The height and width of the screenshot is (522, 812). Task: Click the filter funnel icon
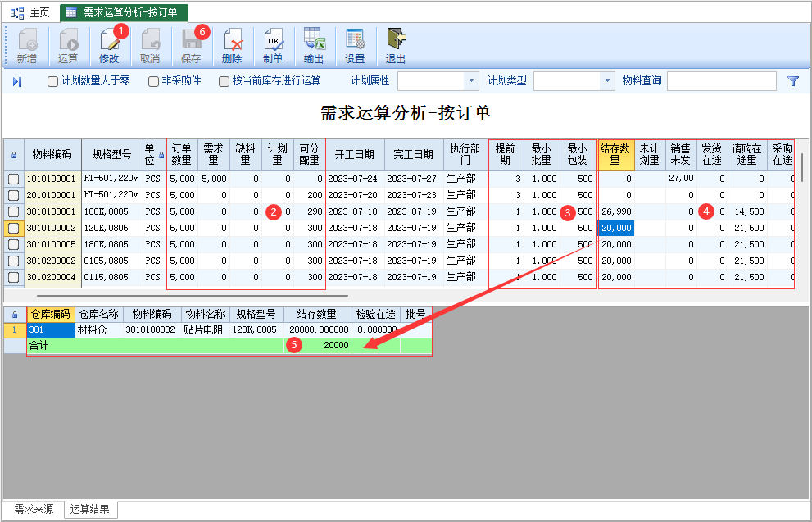(793, 81)
